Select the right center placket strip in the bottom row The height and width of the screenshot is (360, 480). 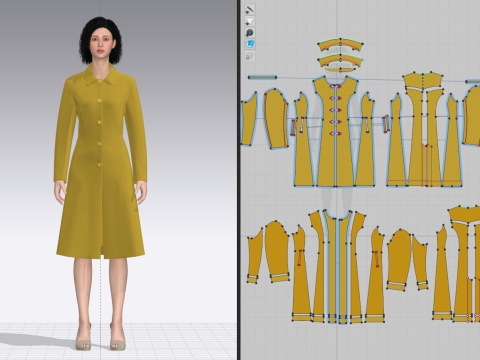tap(345, 267)
